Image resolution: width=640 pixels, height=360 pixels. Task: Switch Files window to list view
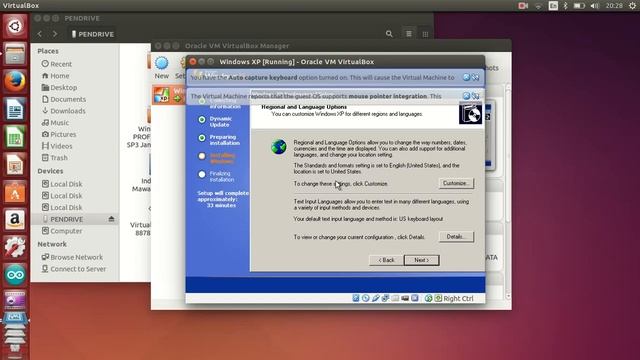click(409, 34)
